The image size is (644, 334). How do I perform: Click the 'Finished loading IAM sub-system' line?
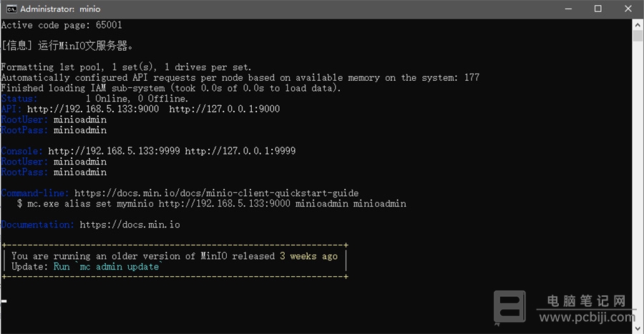171,88
